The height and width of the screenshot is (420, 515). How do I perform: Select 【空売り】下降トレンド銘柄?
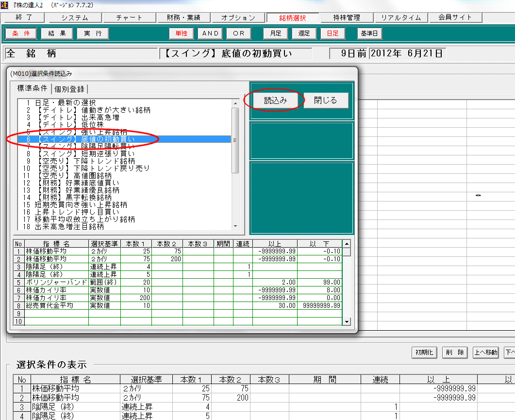pyautogui.click(x=124, y=161)
